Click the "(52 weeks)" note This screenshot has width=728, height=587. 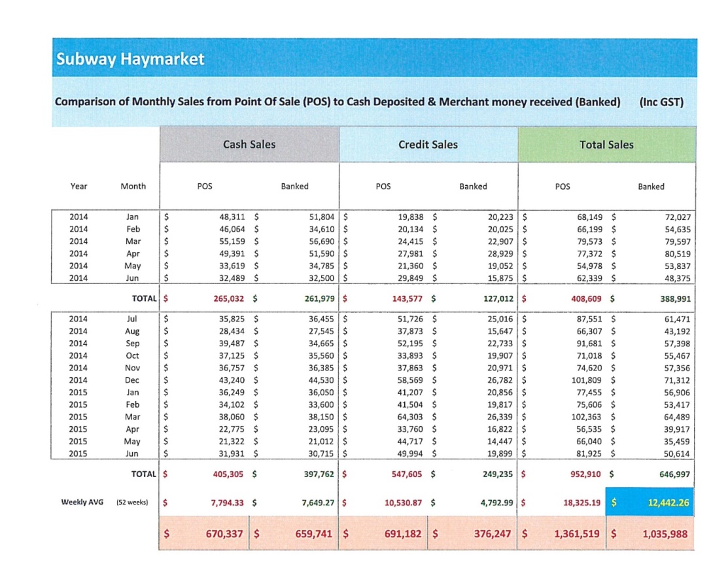point(132,503)
